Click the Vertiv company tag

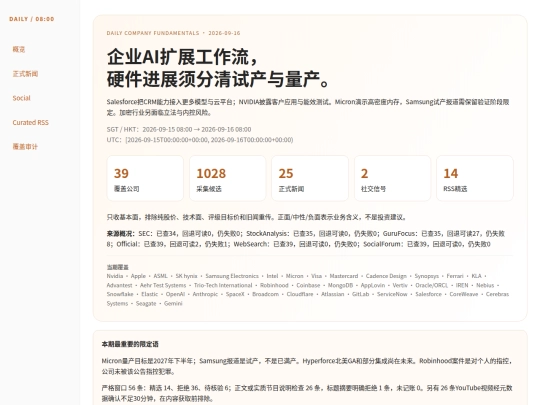[400, 285]
